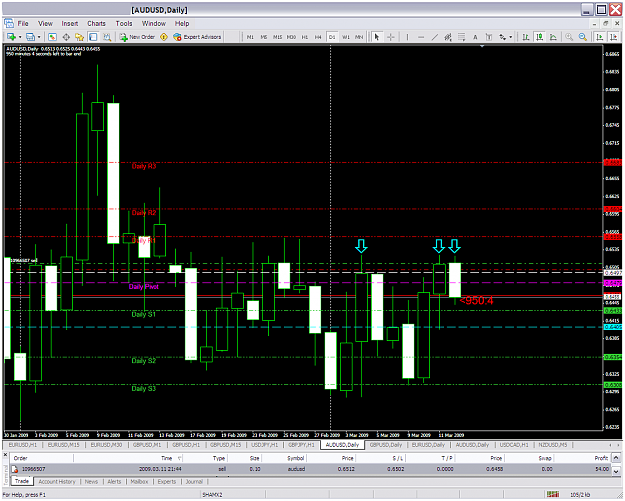The width and height of the screenshot is (625, 501).
Task: Select the Crosshair tool
Action: tap(391, 37)
